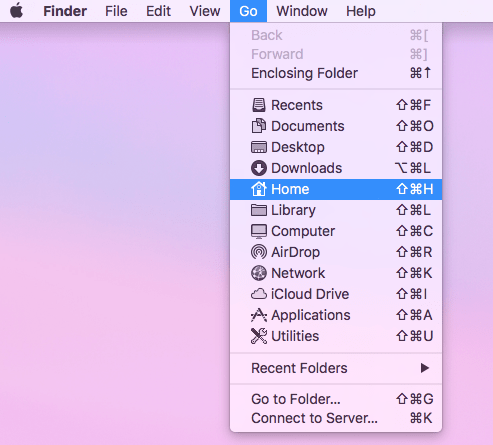The image size is (493, 445).
Task: Select the Network entry label
Action: tap(298, 273)
